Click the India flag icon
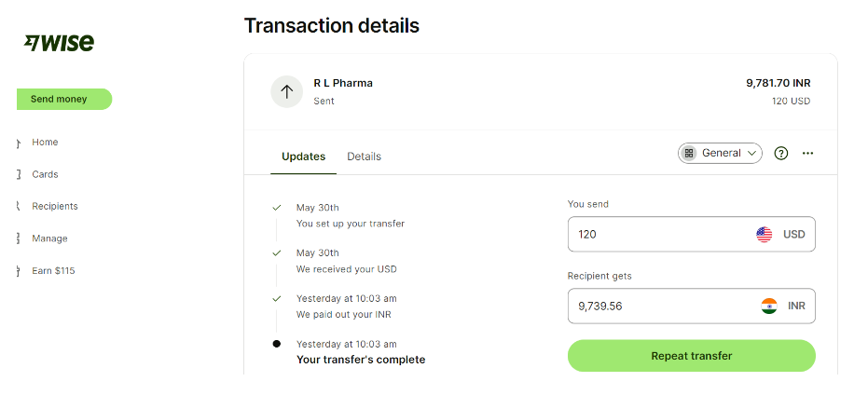The image size is (868, 409). click(769, 307)
